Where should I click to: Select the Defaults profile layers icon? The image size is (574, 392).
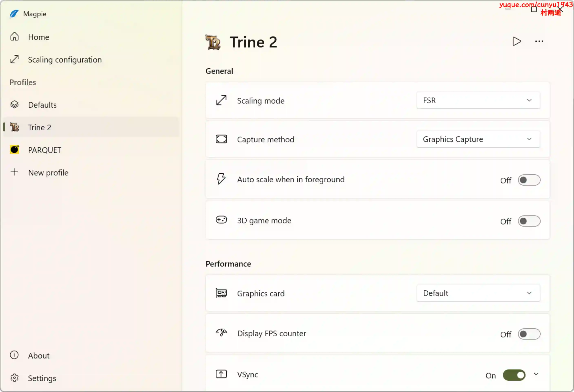coord(14,105)
